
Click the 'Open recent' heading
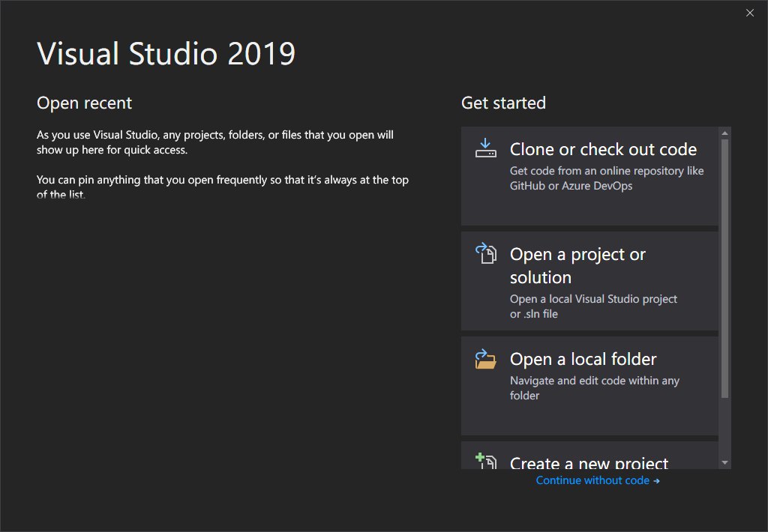point(84,103)
